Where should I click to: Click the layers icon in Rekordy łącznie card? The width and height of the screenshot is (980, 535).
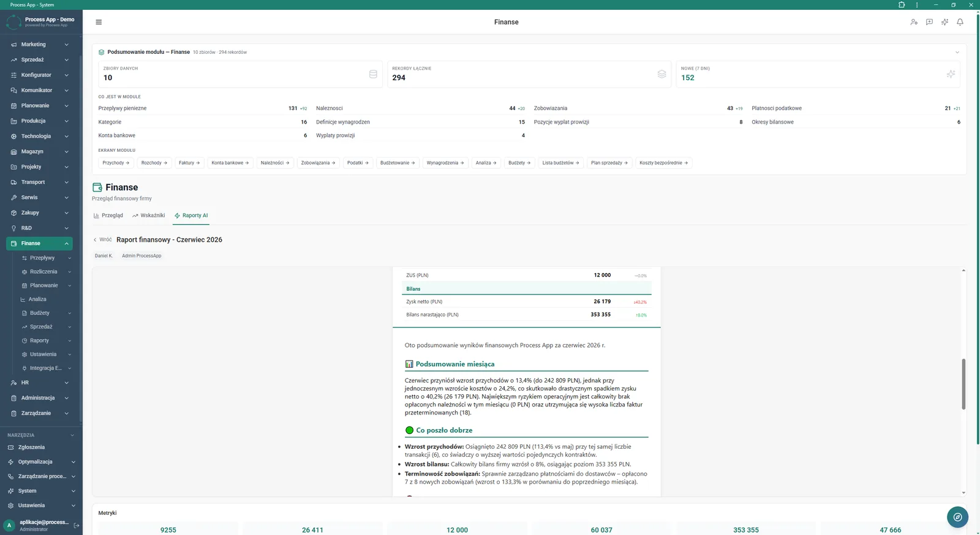coord(661,74)
